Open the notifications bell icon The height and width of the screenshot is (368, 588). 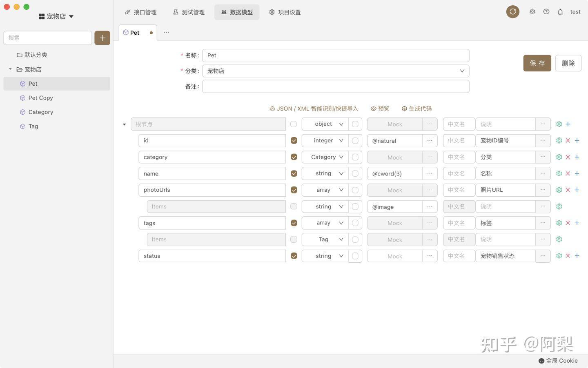[x=560, y=12]
